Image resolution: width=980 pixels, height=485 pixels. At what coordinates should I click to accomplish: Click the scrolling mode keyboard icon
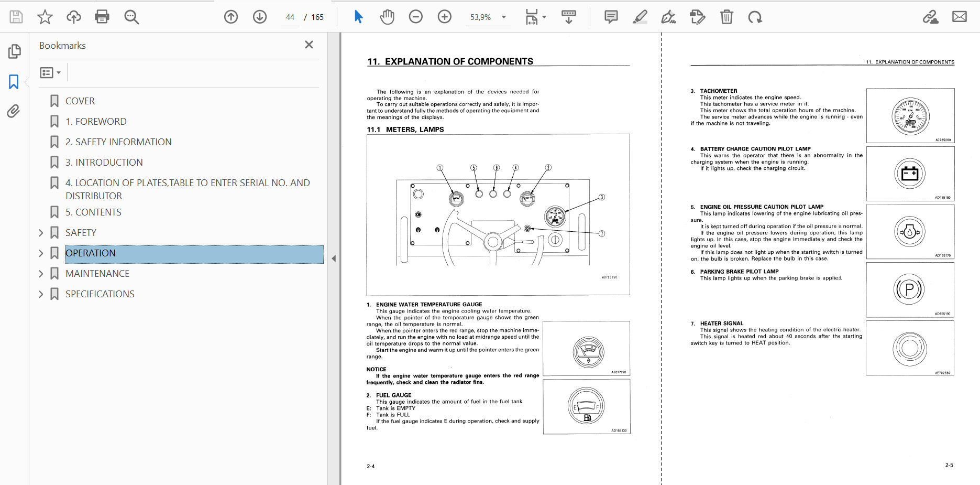(x=569, y=17)
